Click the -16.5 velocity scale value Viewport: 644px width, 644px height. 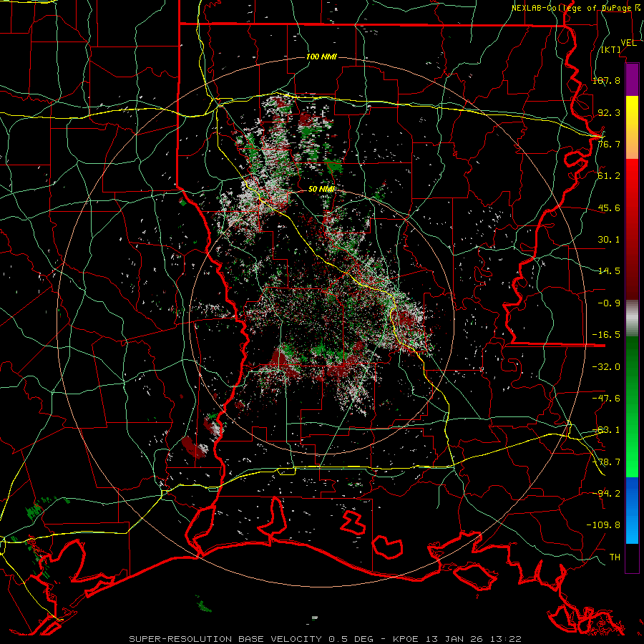coord(606,335)
